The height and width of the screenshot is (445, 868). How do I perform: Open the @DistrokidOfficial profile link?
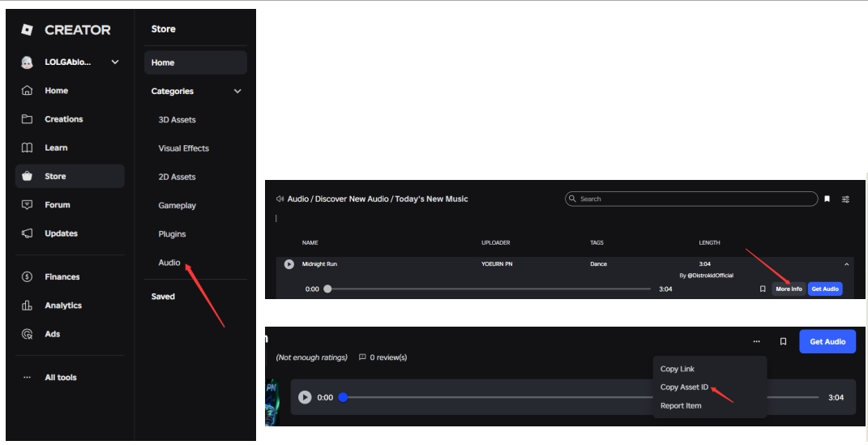(710, 276)
